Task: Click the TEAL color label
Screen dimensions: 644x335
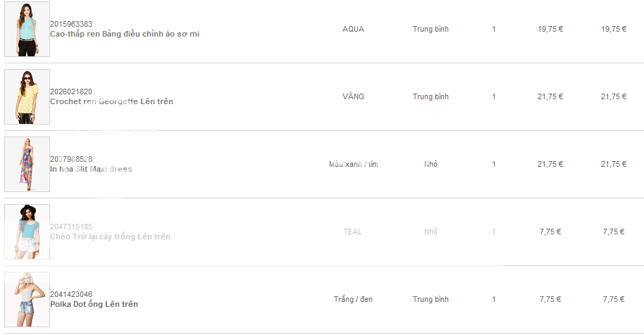Action: tap(353, 232)
